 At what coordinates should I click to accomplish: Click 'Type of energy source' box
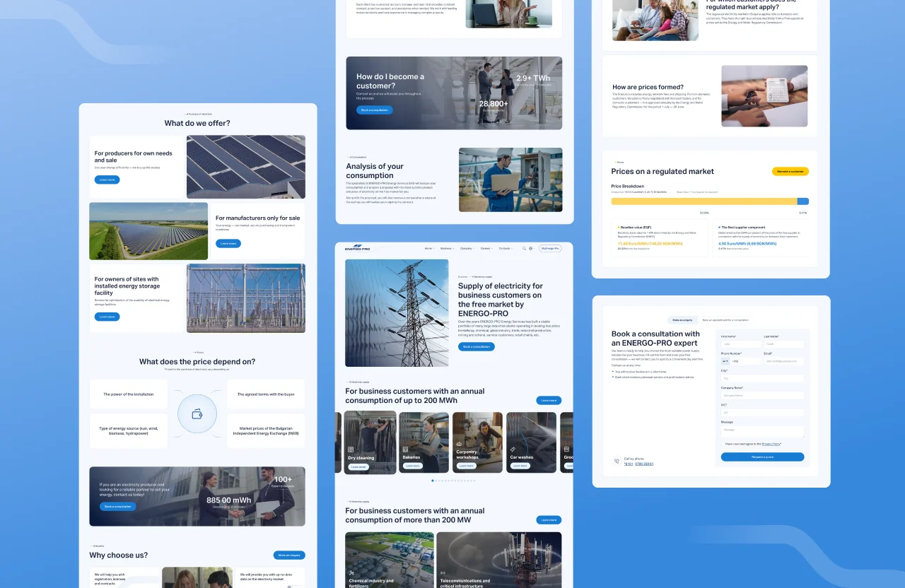pyautogui.click(x=129, y=431)
